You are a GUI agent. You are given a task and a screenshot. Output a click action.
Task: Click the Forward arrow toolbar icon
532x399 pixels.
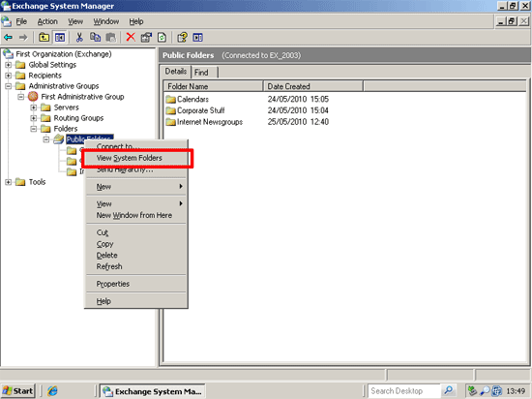[23, 38]
